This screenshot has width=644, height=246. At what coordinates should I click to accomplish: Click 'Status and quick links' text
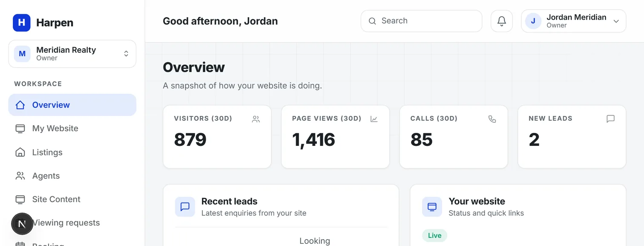point(486,213)
